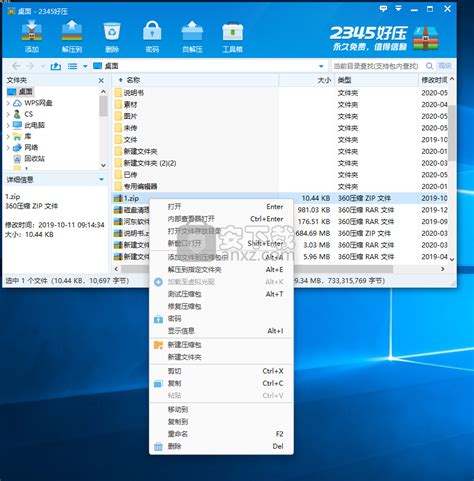The width and height of the screenshot is (474, 481).
Task: Click the 复制 icon in the context menu
Action: click(158, 384)
